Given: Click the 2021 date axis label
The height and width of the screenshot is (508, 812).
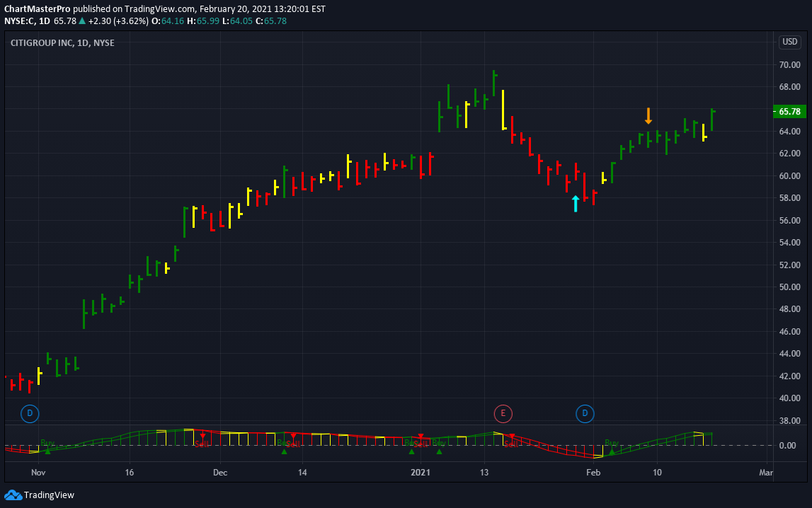Looking at the screenshot, I should coord(421,473).
